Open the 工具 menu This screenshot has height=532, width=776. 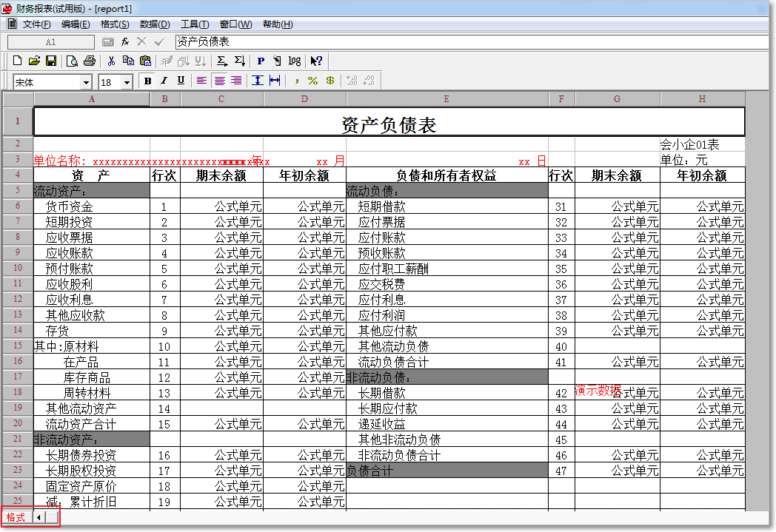(x=190, y=24)
